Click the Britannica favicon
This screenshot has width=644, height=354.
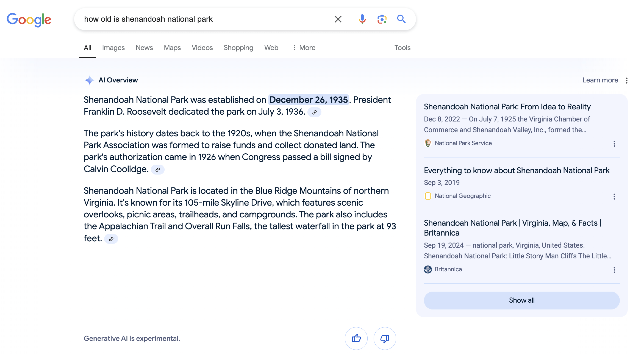(428, 269)
